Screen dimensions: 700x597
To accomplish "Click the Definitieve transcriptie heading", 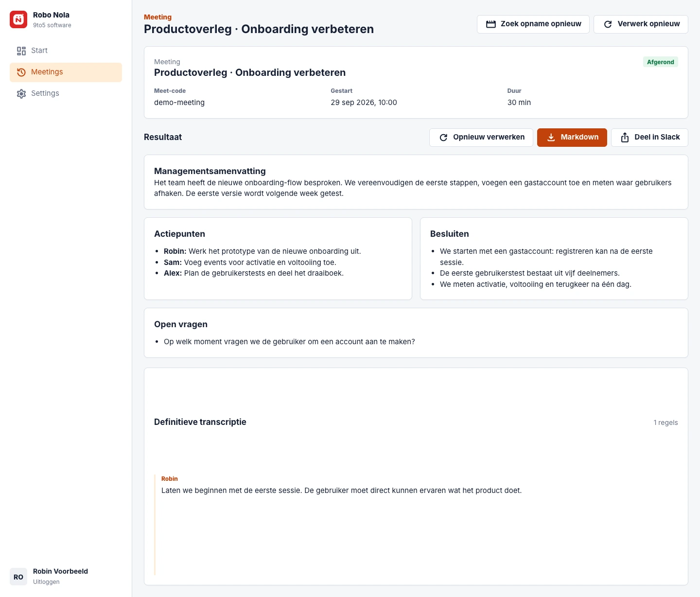I will (x=200, y=422).
